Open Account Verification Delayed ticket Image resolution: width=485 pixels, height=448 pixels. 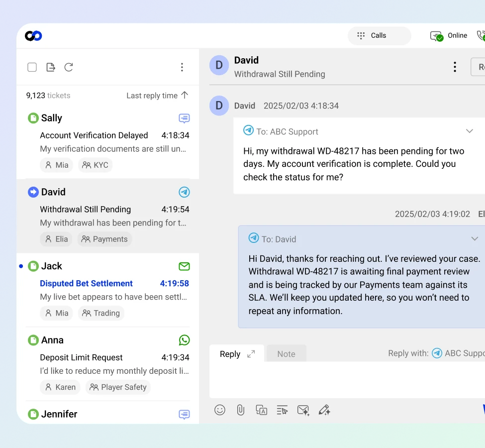pos(94,135)
